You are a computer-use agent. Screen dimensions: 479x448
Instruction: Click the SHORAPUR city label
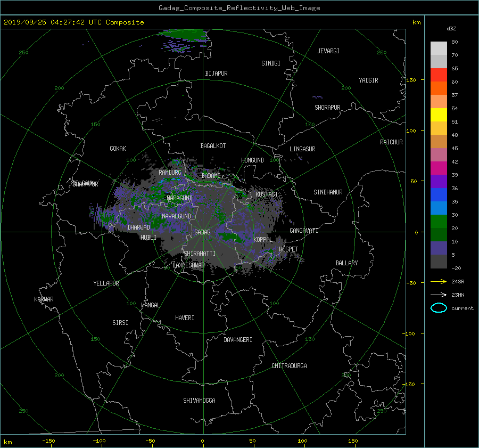[x=327, y=108]
